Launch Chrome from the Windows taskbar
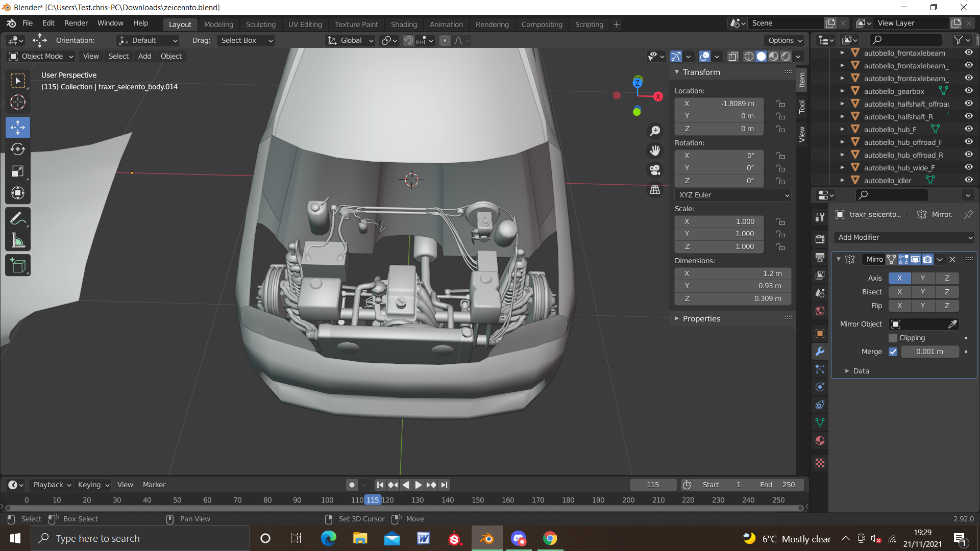Screen dimensions: 980x551 click(550, 539)
